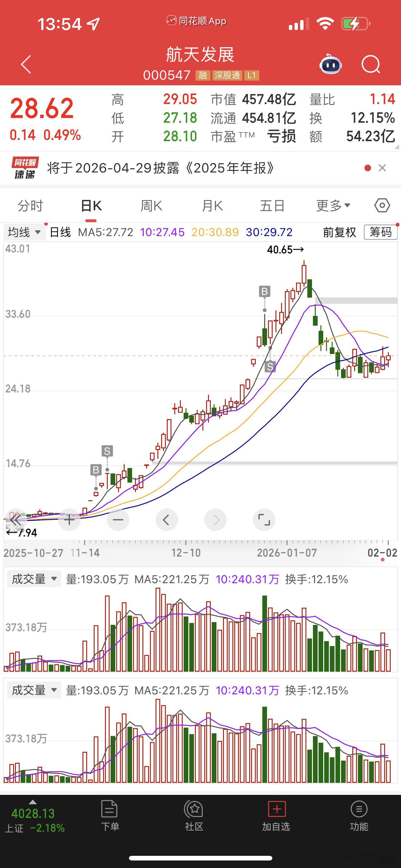Open the AI robot assistant
The image size is (401, 868).
tap(330, 64)
